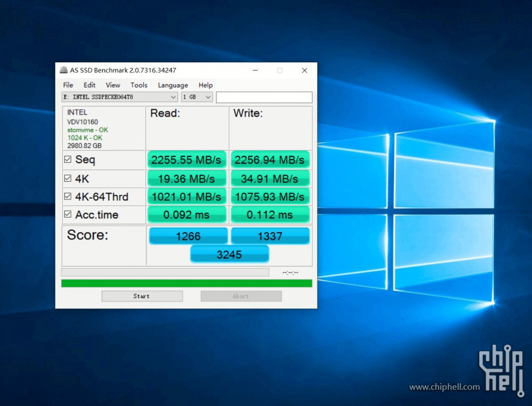Viewport: 532px width, 406px height.
Task: Click the read access time 0.092 ms
Action: (x=187, y=215)
